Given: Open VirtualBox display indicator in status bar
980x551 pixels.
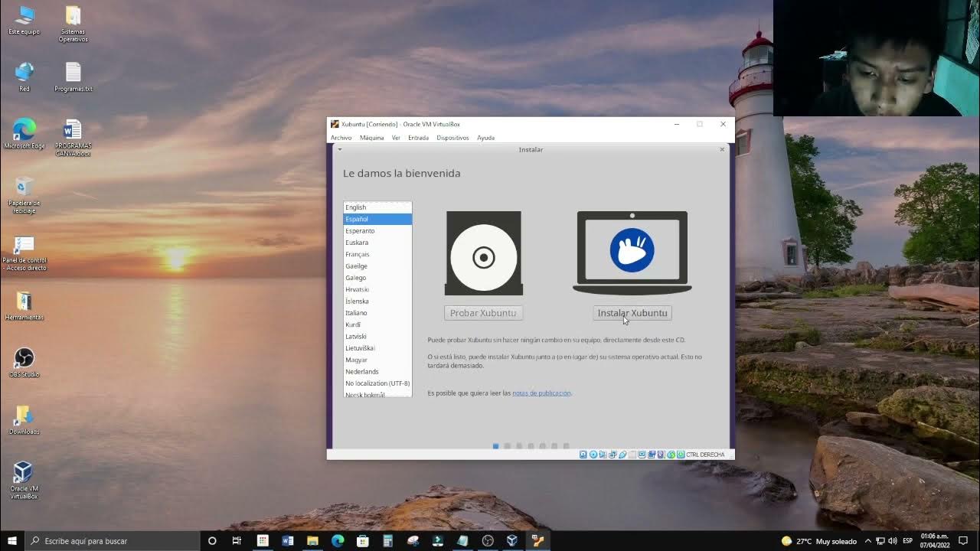Looking at the screenshot, I should pos(642,455).
